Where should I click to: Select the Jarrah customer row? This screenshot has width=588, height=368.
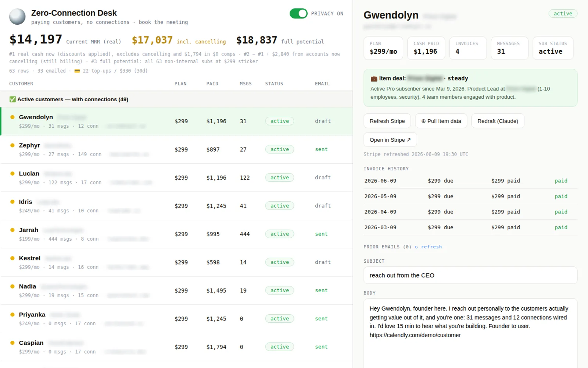point(176,234)
